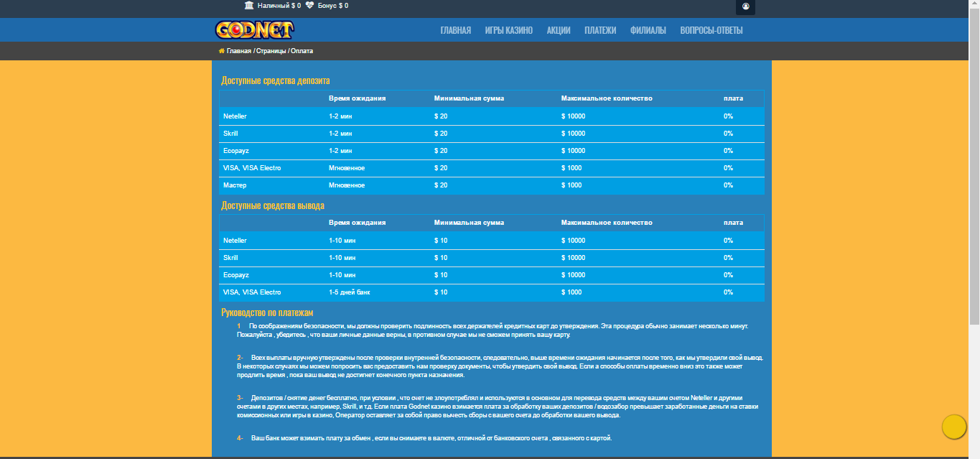Open ВОПРОСЫ-ОТВЕТЫ page
The height and width of the screenshot is (459, 980).
pyautogui.click(x=711, y=30)
